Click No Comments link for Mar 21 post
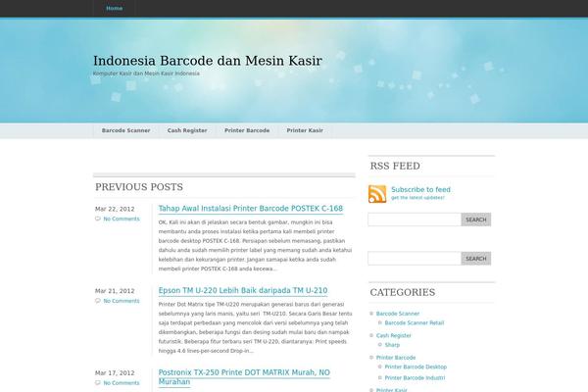This screenshot has width=588, height=392. pos(122,301)
